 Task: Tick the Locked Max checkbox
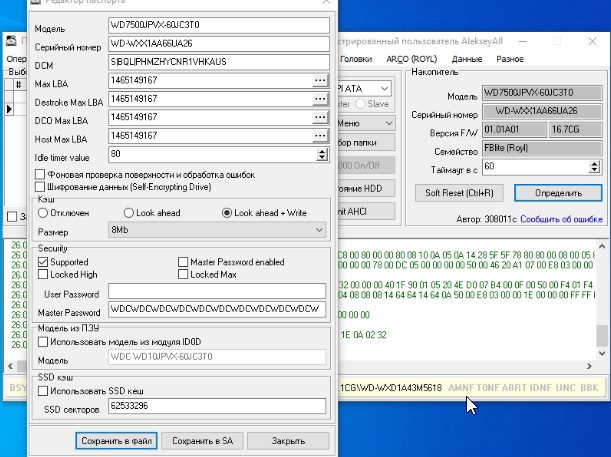[183, 274]
